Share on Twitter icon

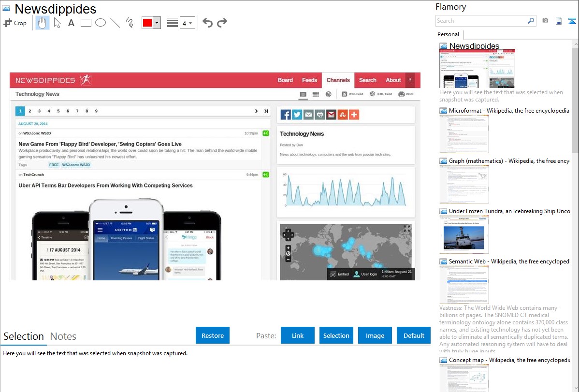[x=297, y=115]
